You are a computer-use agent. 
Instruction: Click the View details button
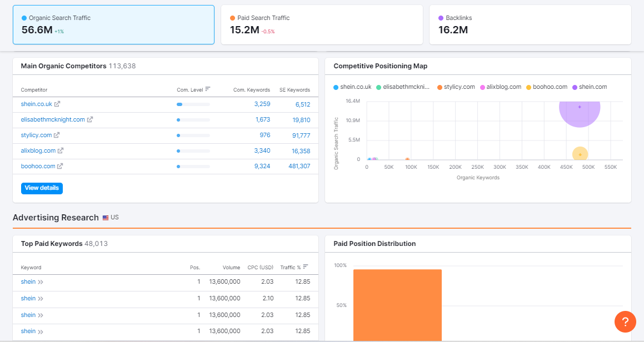pos(42,188)
